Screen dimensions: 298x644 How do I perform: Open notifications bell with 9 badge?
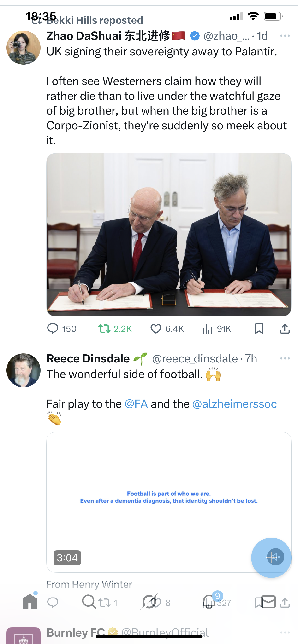click(209, 602)
